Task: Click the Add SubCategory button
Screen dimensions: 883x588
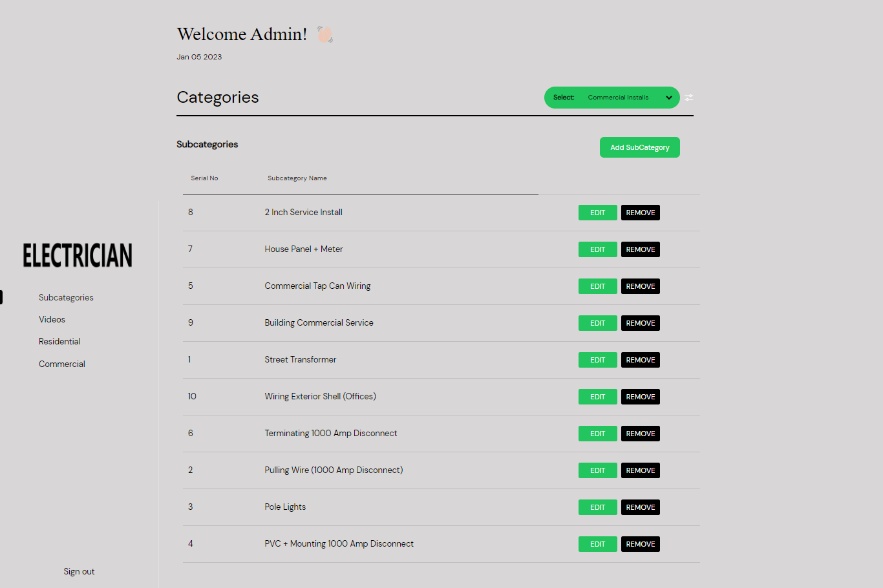Action: [x=639, y=147]
